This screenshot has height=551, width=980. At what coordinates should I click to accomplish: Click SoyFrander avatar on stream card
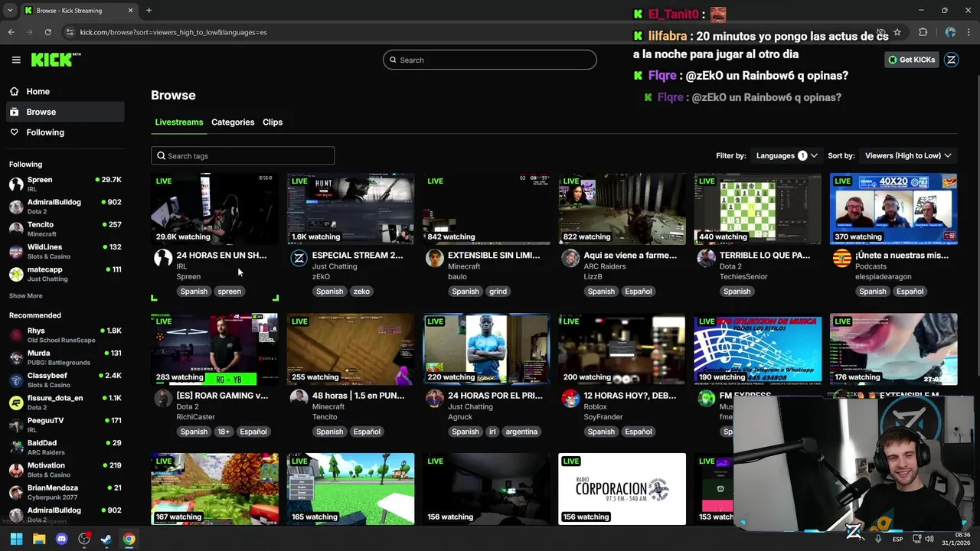click(570, 399)
